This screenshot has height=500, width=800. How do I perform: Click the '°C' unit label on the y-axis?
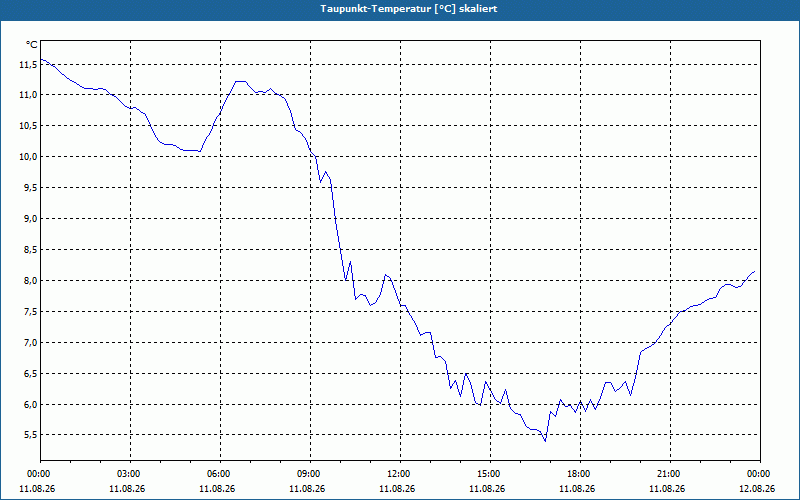point(32,45)
